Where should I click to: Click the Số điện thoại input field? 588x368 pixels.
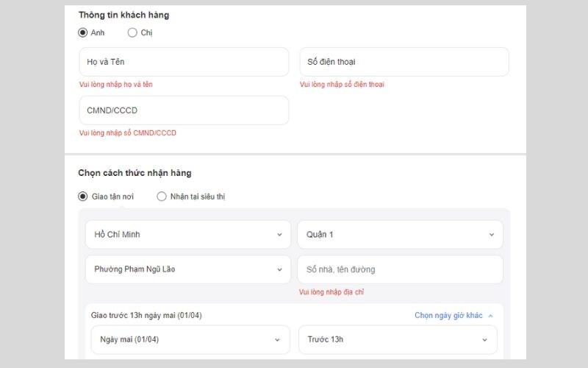coord(404,62)
